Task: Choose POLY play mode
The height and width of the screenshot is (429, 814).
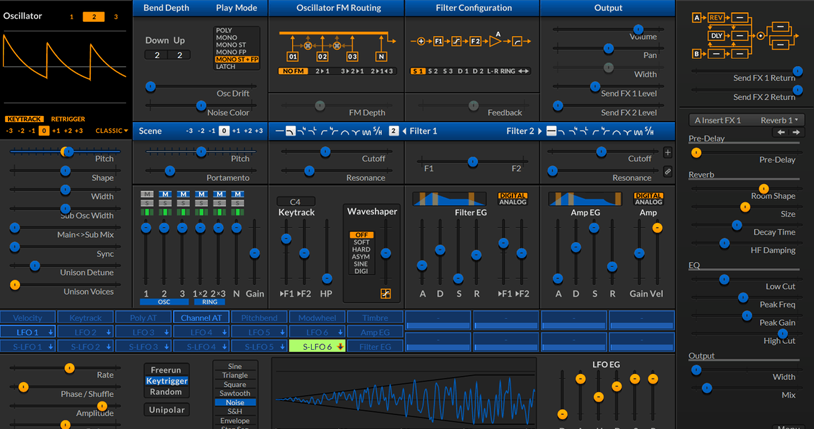Action: [x=224, y=31]
